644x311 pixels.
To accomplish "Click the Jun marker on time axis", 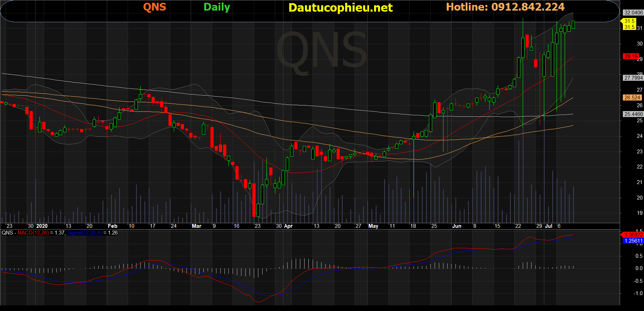I will (x=457, y=226).
